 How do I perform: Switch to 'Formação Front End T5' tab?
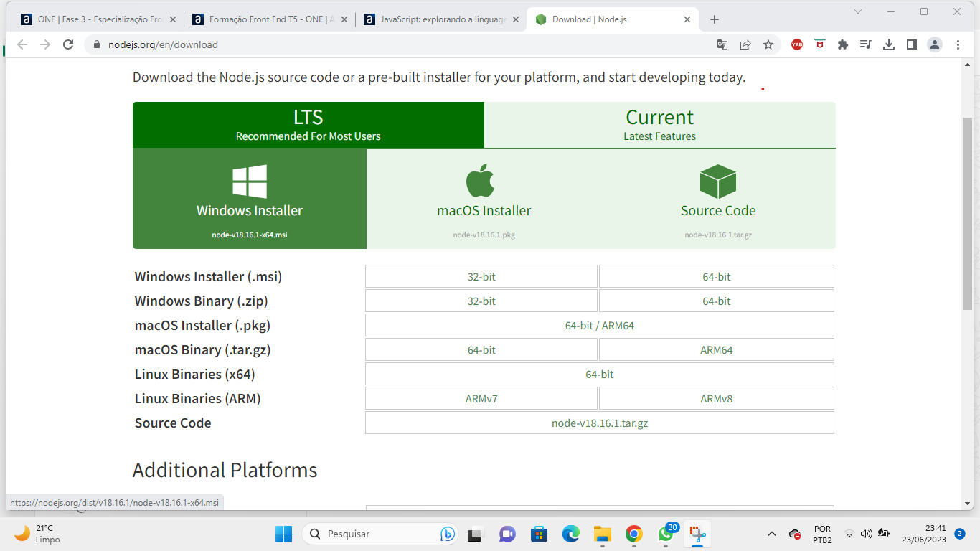(x=269, y=19)
